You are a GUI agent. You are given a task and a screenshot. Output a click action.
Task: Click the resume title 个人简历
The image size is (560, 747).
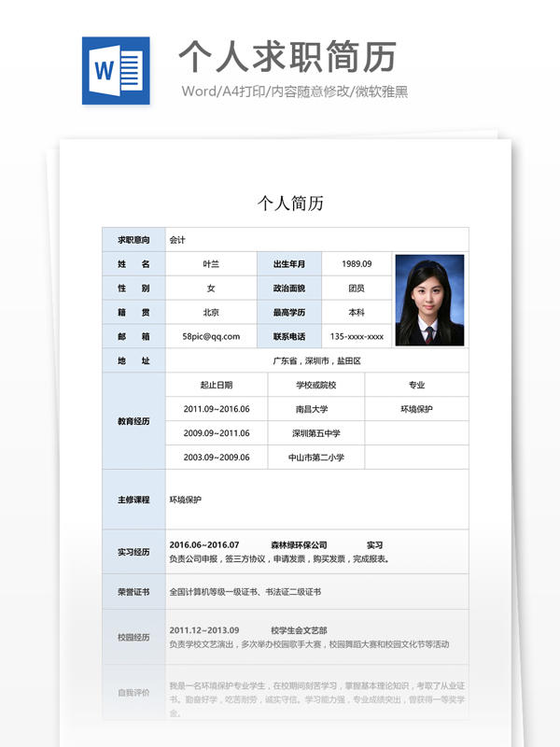pyautogui.click(x=290, y=204)
